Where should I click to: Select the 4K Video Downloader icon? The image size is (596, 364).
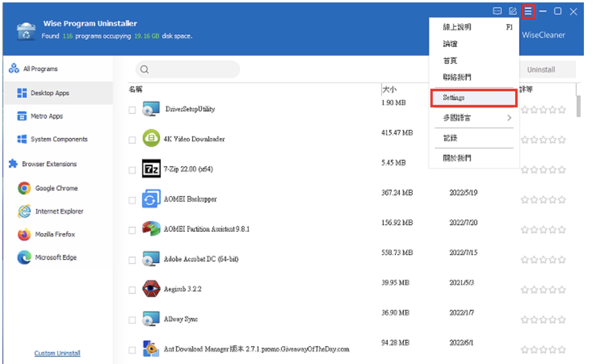(x=151, y=138)
